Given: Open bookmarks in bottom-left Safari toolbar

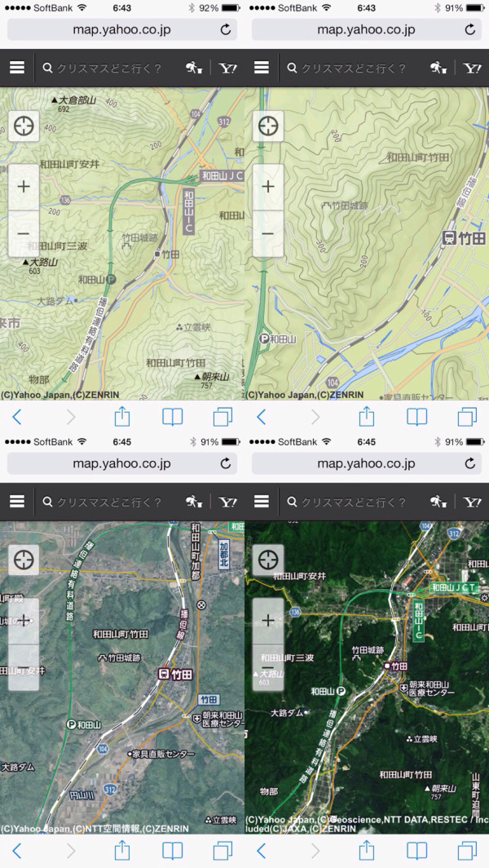Looking at the screenshot, I should [x=173, y=851].
